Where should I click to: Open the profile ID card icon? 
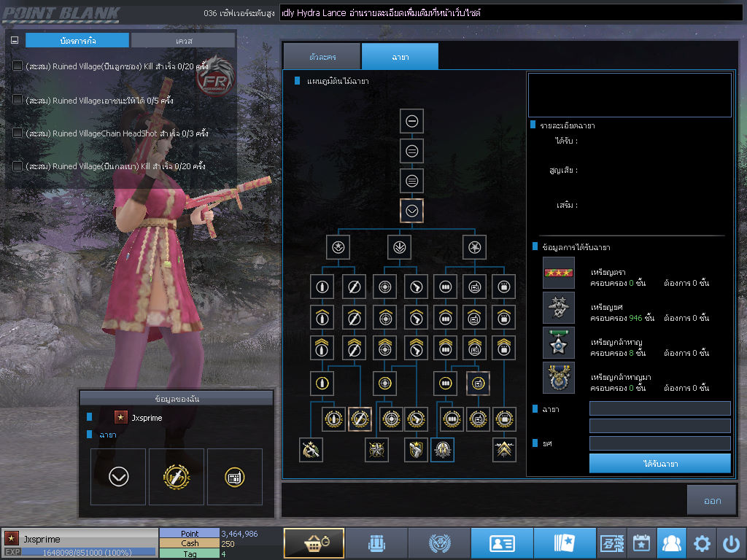[x=502, y=542]
